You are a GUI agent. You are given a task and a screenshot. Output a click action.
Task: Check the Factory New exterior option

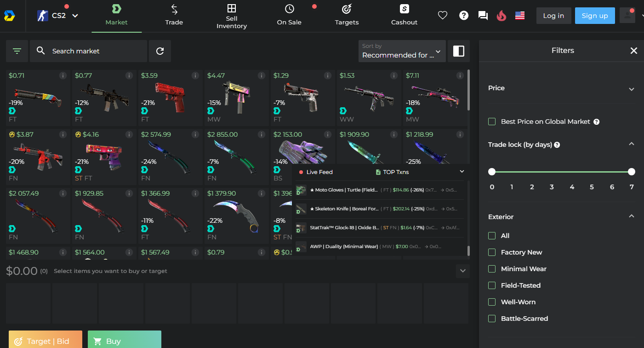(x=492, y=252)
